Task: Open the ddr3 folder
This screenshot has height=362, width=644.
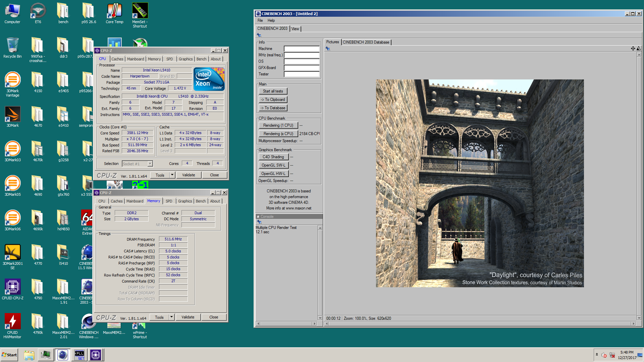Action: (x=63, y=48)
